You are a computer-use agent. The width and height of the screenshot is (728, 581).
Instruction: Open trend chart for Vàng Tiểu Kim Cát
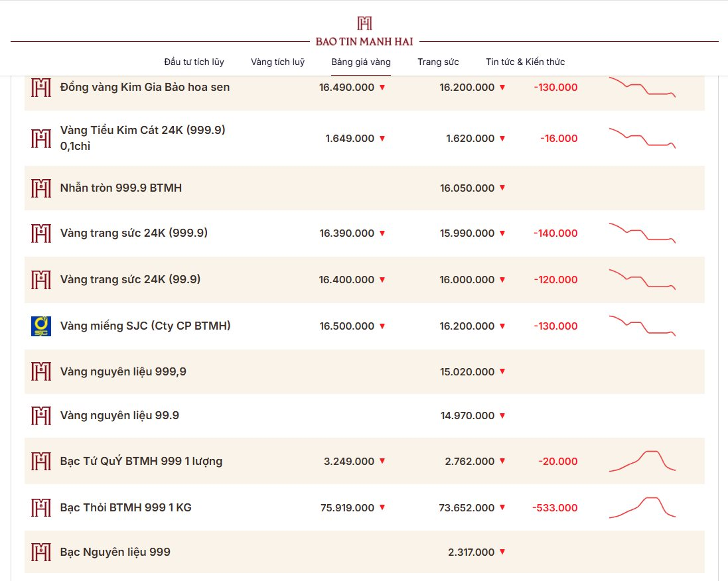click(642, 138)
